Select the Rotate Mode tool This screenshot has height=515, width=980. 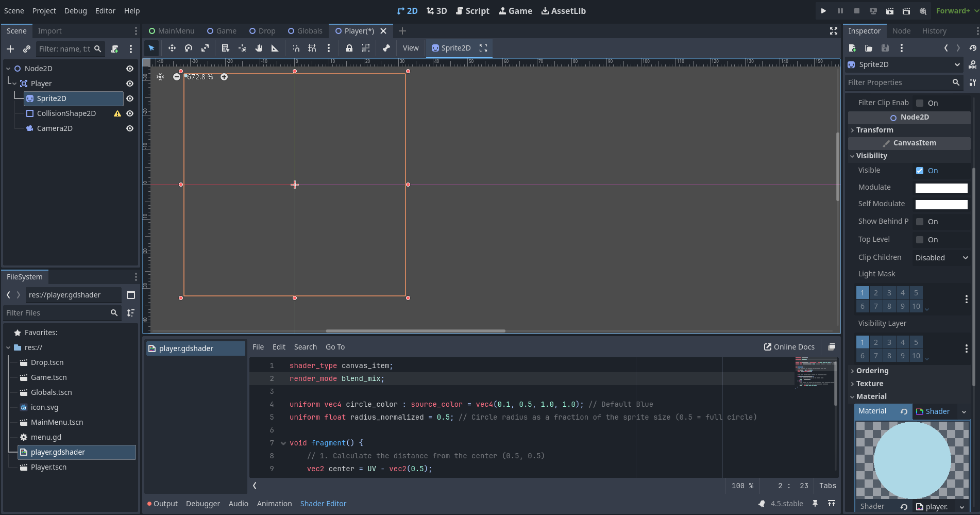(189, 48)
